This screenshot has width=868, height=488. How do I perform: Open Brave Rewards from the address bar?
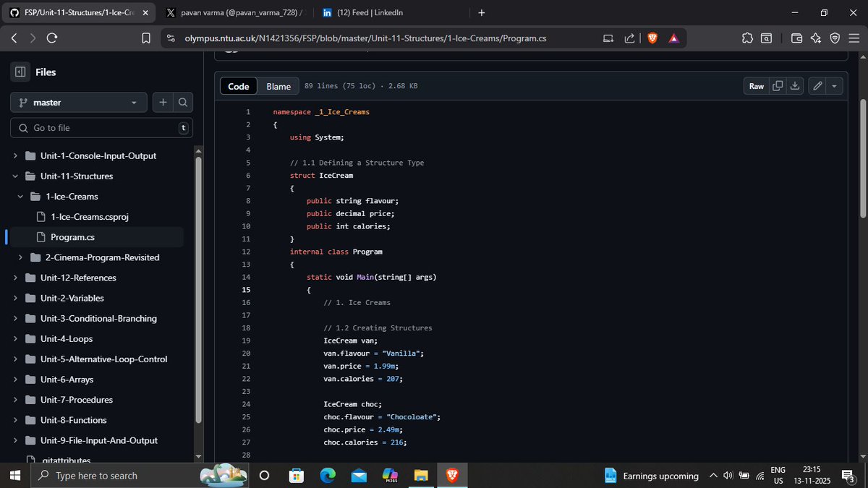click(x=673, y=38)
